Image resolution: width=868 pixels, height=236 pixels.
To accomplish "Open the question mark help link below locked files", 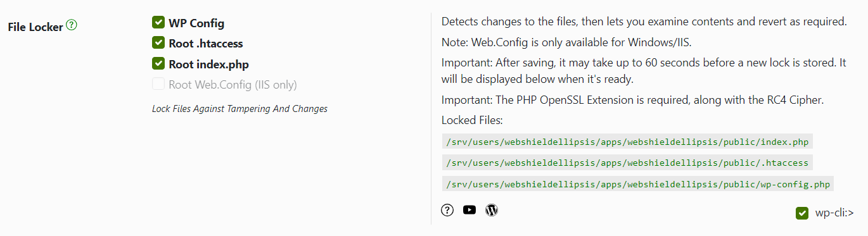I will (x=447, y=210).
